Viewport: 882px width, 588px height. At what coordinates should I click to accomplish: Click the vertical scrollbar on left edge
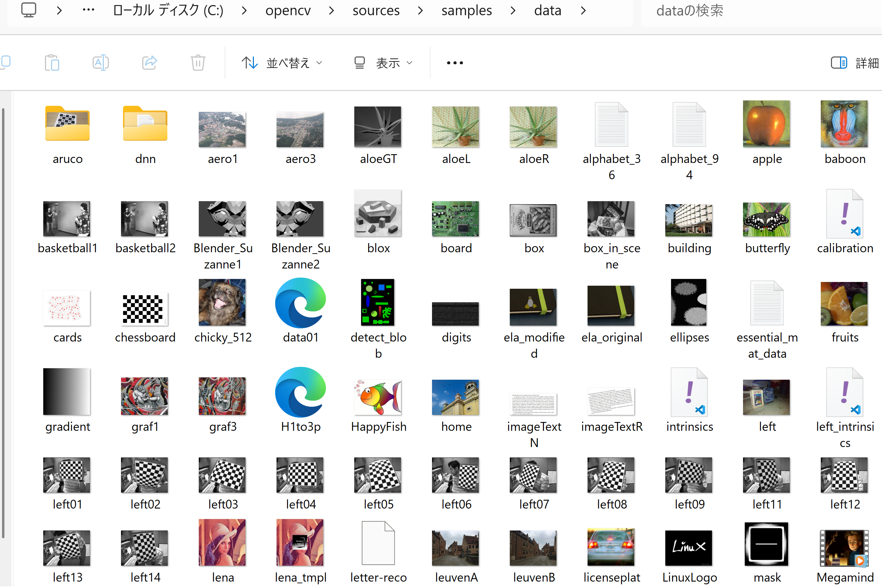3,323
